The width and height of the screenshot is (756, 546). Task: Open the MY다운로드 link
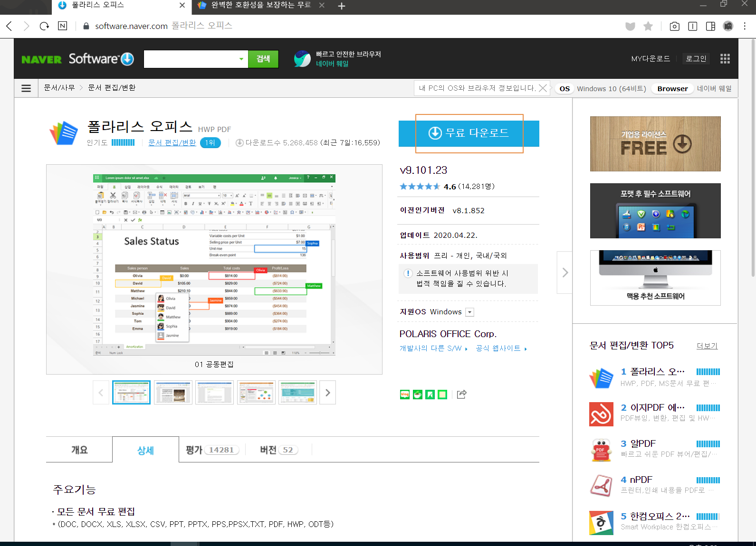coord(651,59)
